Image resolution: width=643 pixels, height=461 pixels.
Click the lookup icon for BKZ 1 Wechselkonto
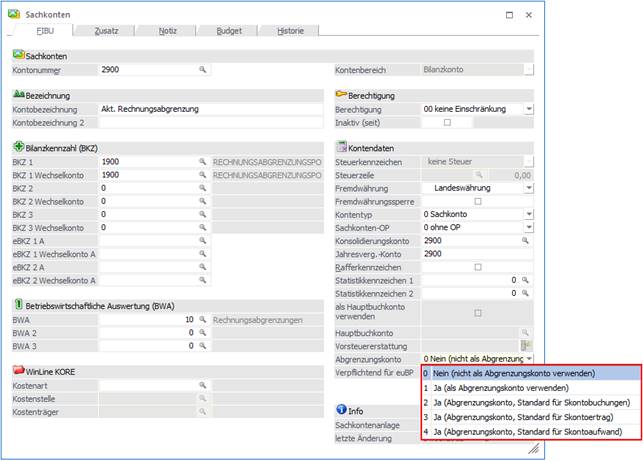coord(202,174)
